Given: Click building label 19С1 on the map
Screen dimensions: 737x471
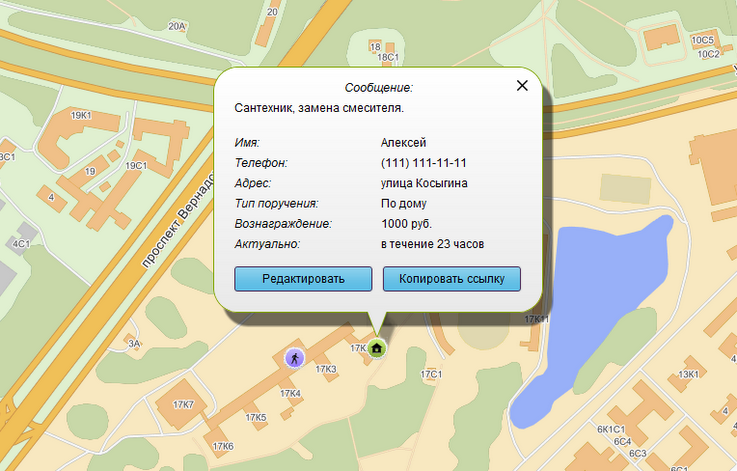Looking at the screenshot, I should pyautogui.click(x=136, y=165).
